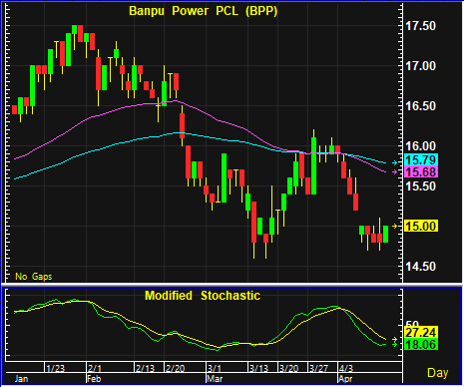This screenshot has height=387, width=464.
Task: Click the Banpu Power PCL (BPP) title
Action: coord(203,11)
